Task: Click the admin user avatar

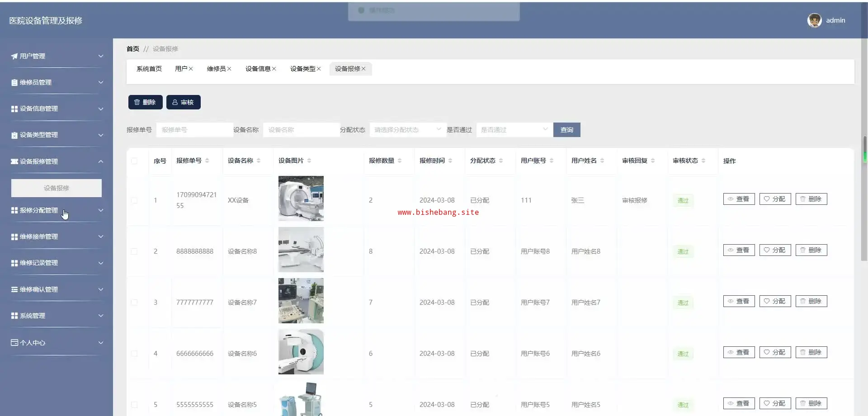Action: point(814,20)
